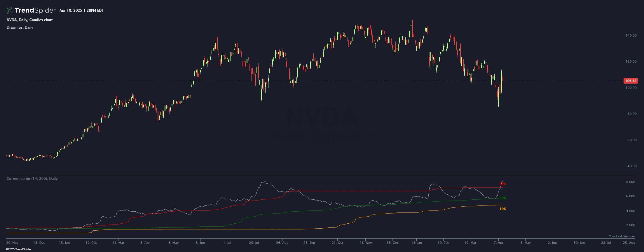Click the 7. Apr date on time axis
644x252 pixels.
pos(499,243)
